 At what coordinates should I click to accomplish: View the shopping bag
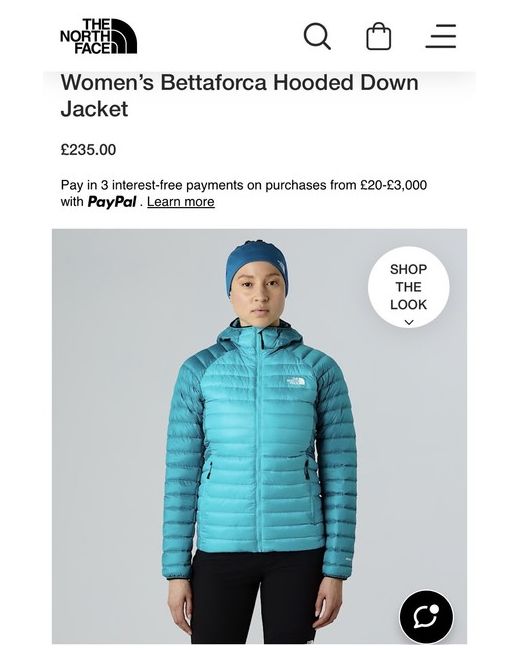pos(379,36)
